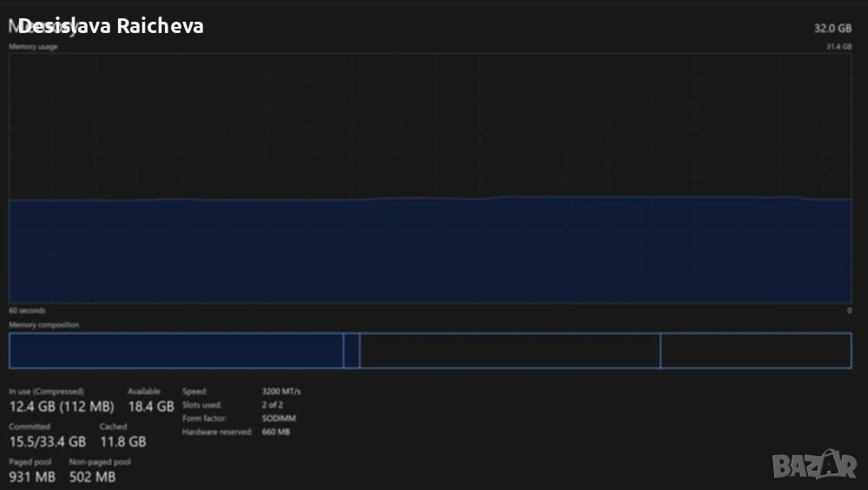Screen dimensions: 868x490
Task: Click the Free segment in memory composition
Action: pos(755,350)
